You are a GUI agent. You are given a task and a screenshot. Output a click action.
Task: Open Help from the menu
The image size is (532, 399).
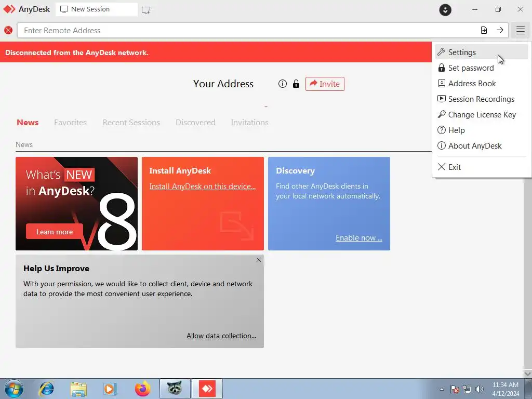[x=482, y=130]
